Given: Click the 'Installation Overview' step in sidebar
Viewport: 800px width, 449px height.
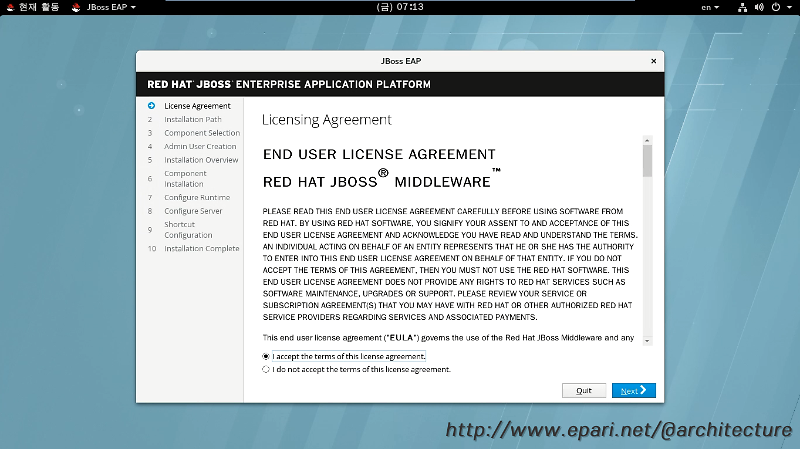Looking at the screenshot, I should tap(201, 160).
